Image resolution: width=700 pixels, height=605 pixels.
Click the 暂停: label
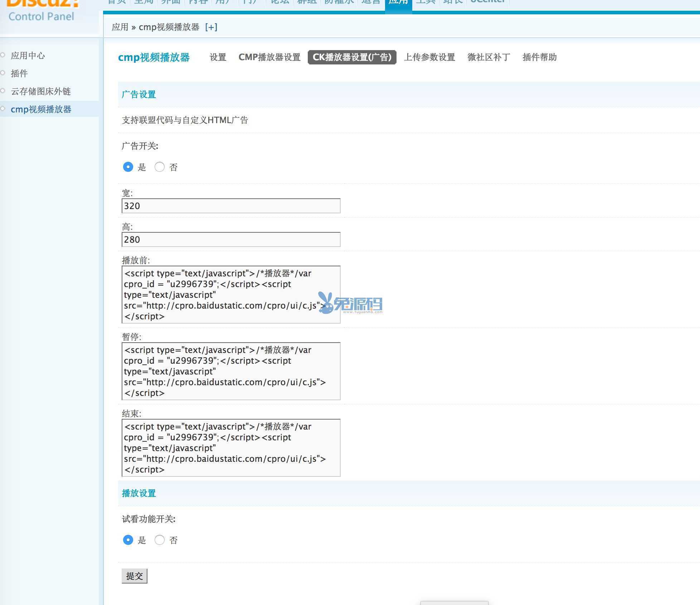pyautogui.click(x=131, y=337)
